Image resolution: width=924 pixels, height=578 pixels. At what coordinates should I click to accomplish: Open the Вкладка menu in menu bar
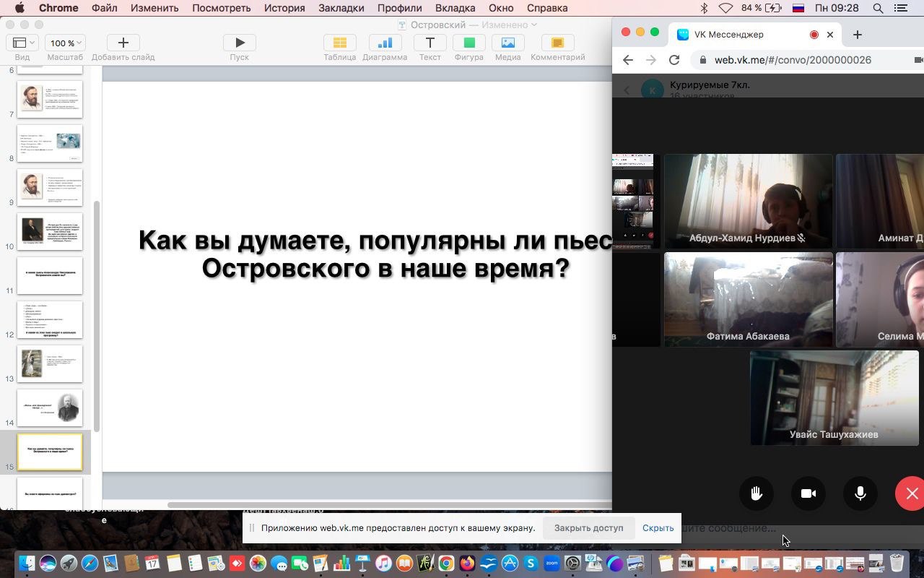tap(455, 8)
